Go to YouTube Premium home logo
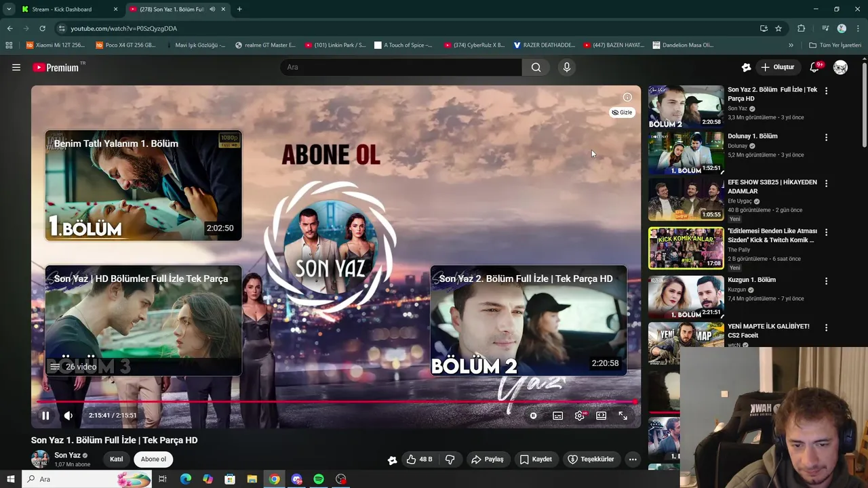 point(56,67)
